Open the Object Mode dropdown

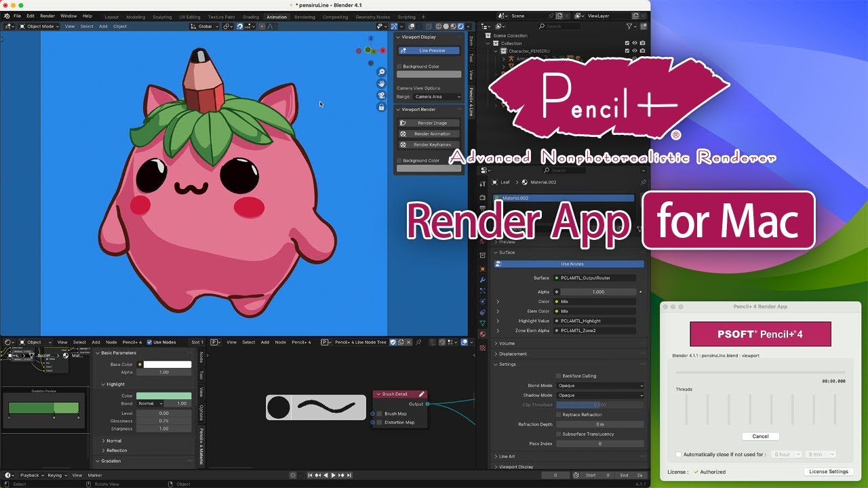point(39,26)
